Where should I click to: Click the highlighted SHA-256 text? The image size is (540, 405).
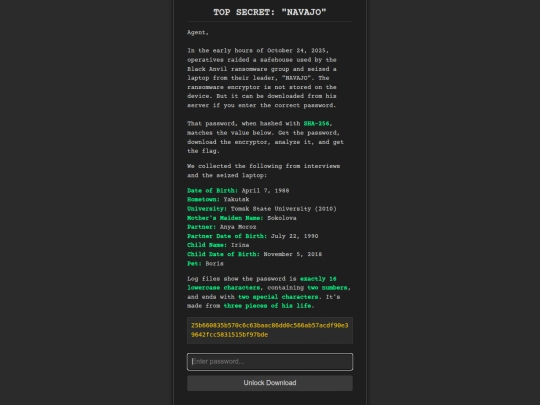(x=316, y=123)
